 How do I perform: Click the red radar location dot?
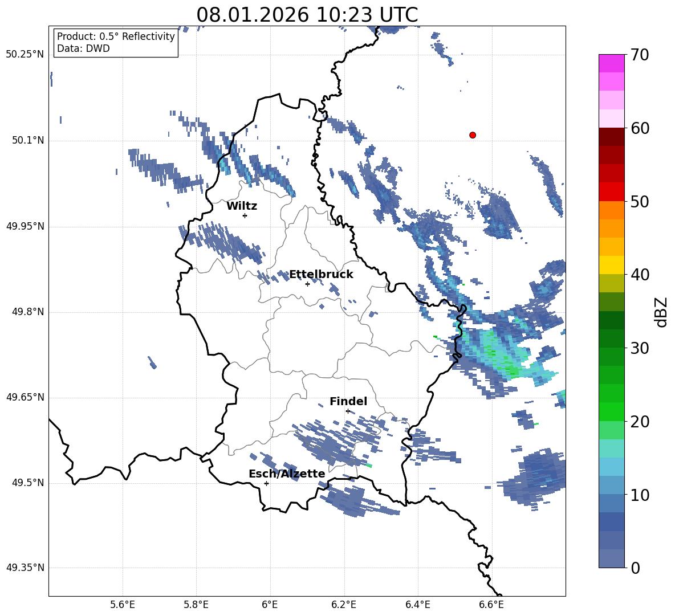(x=473, y=135)
